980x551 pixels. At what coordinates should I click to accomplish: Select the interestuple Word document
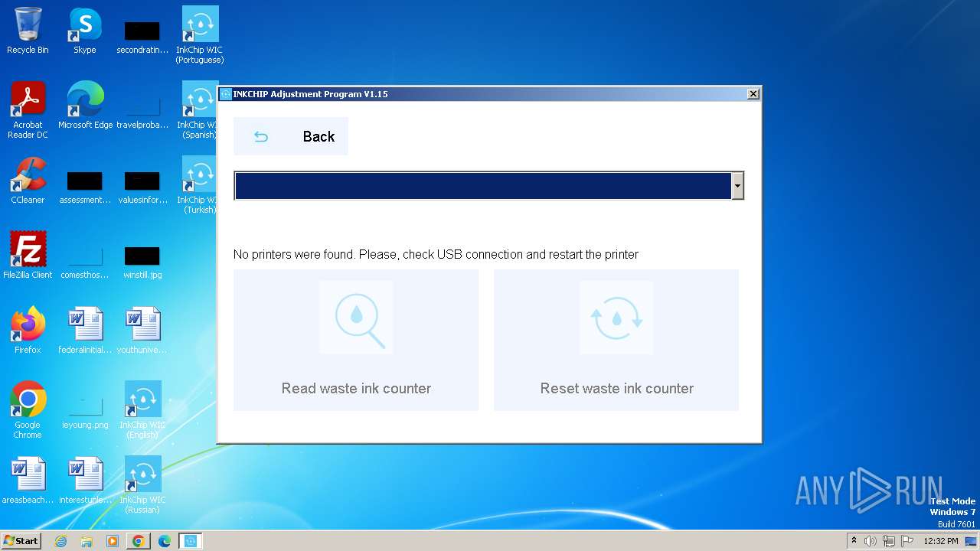[85, 481]
